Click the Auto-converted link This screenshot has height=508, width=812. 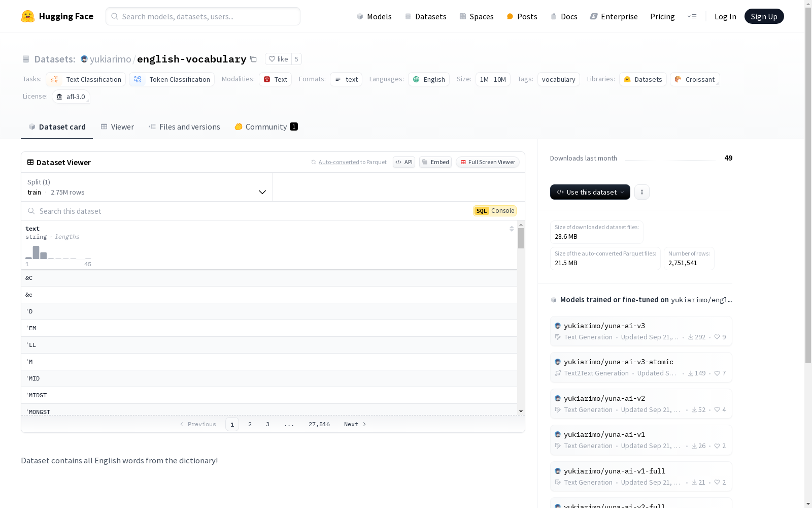click(x=339, y=162)
